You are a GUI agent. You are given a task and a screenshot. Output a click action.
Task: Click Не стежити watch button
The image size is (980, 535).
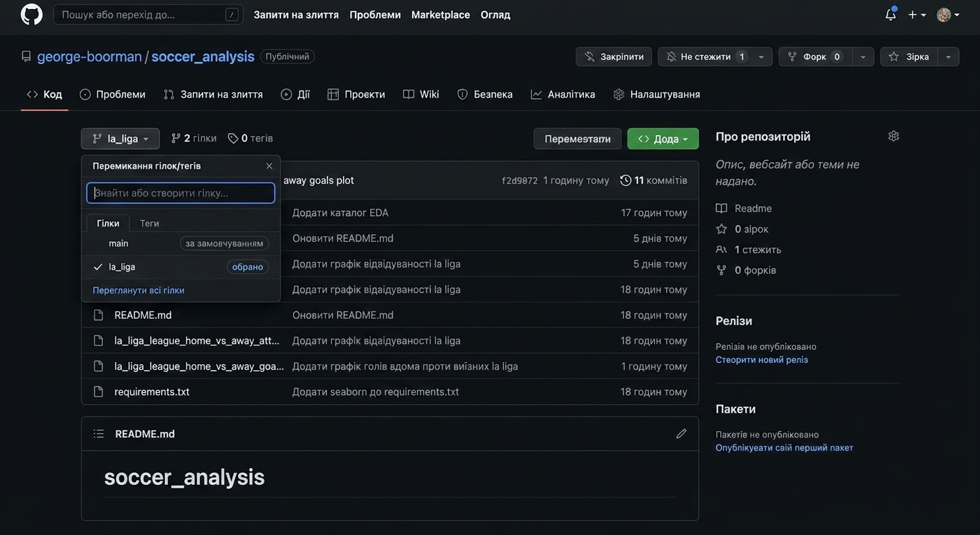704,56
